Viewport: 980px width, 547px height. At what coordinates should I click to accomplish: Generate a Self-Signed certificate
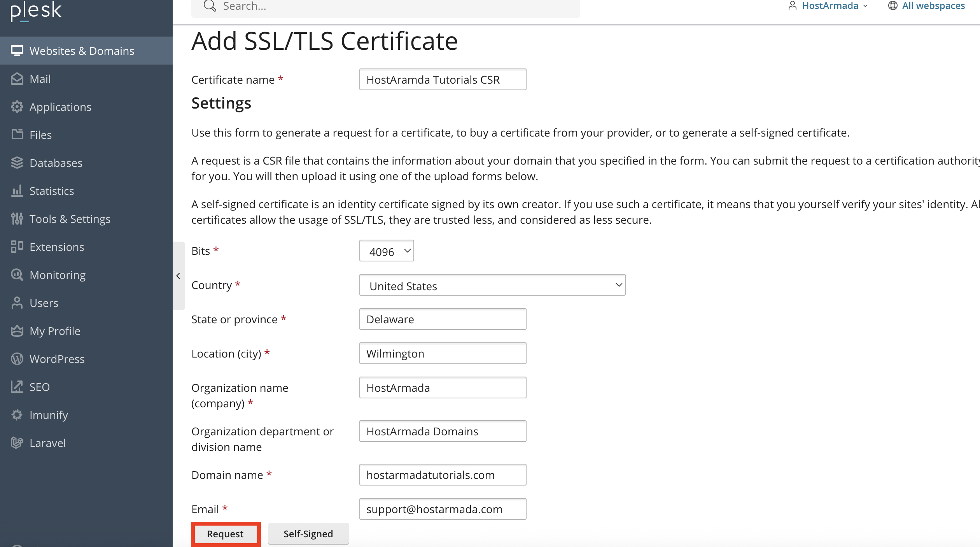[x=308, y=533]
